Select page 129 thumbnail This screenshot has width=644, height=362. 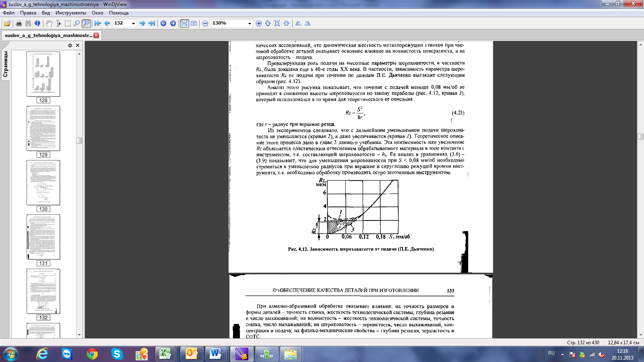pyautogui.click(x=43, y=128)
